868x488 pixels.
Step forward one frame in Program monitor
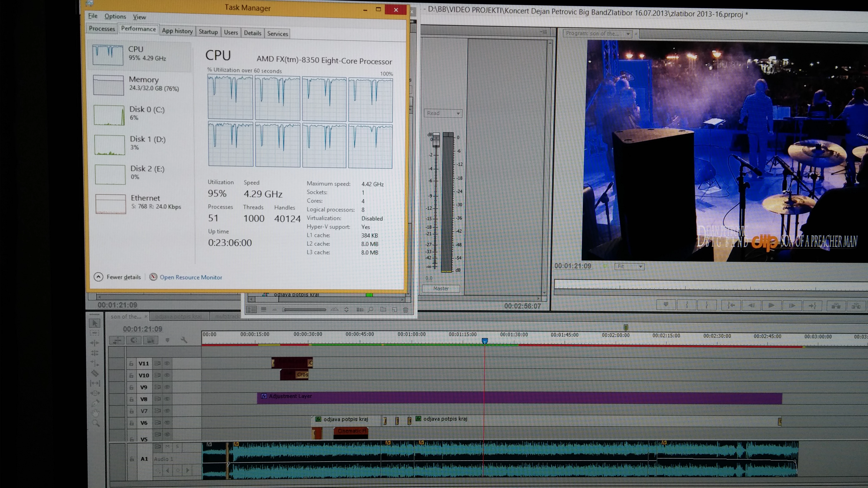point(792,306)
